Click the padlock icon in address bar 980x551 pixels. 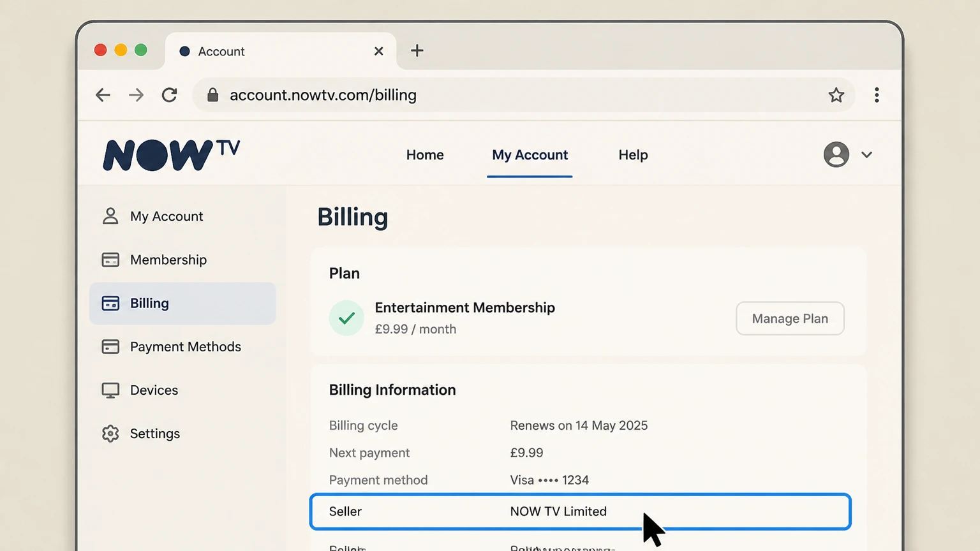click(x=213, y=95)
